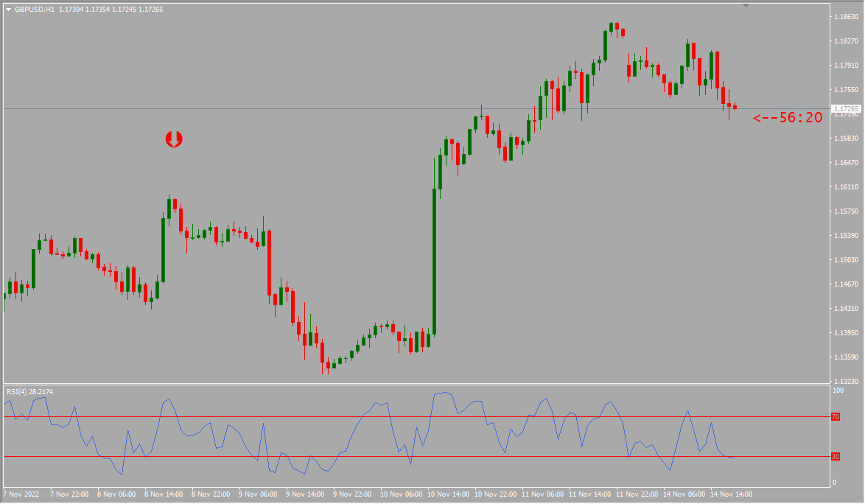Click price axis label 1.18270
Image resolution: width=865 pixels, height=504 pixels.
click(x=847, y=41)
